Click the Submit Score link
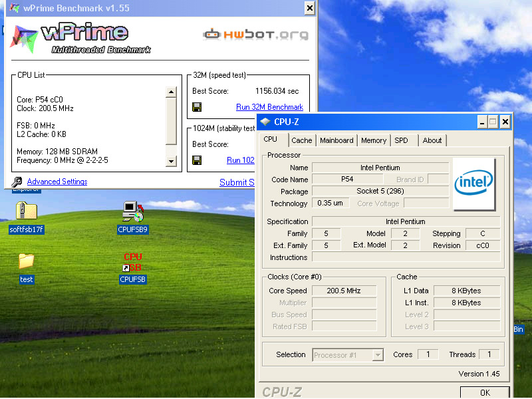 (237, 182)
